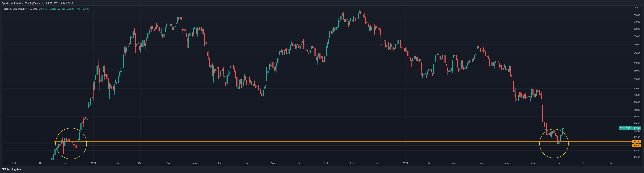Image resolution: width=644 pixels, height=173 pixels.
Task: Click the '28000' price axis label
Action: [x=637, y=102]
